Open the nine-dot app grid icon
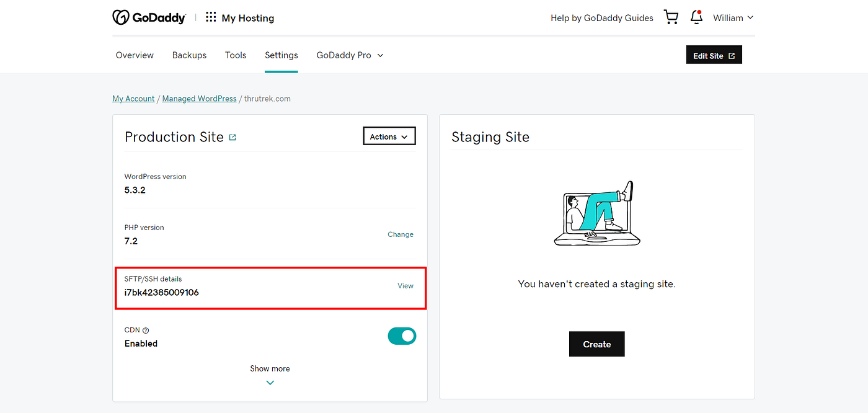 click(x=211, y=17)
